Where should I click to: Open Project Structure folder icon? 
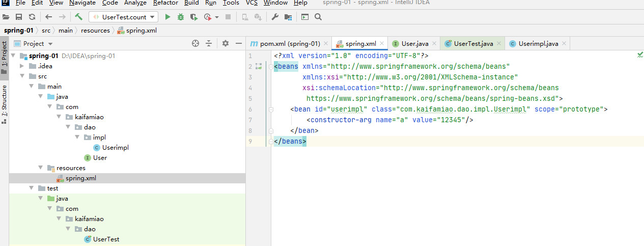coord(288,17)
